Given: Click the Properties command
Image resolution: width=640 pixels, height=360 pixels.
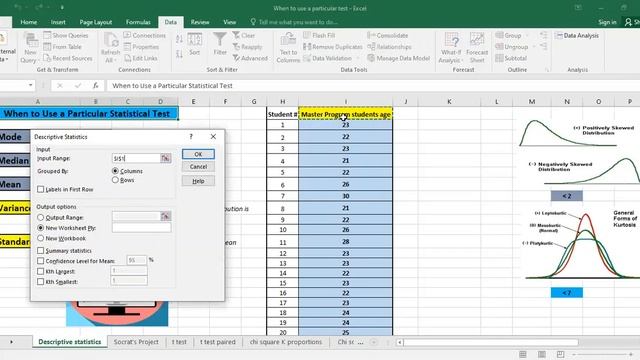Looking at the screenshot, I should (141, 47).
